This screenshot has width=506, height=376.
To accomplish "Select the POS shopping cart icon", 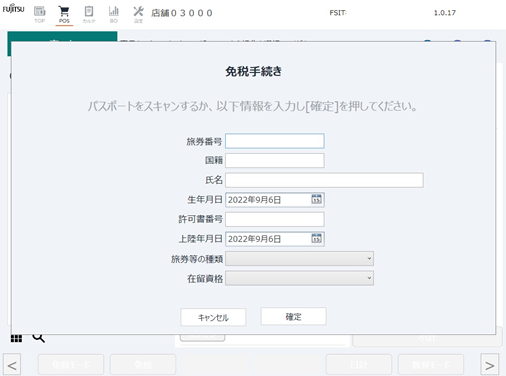I will coord(64,14).
